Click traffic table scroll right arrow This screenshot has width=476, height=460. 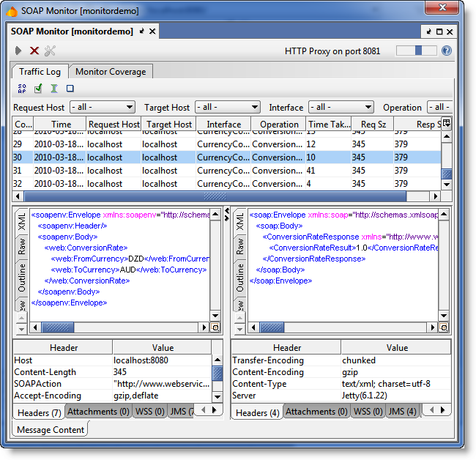[436, 196]
